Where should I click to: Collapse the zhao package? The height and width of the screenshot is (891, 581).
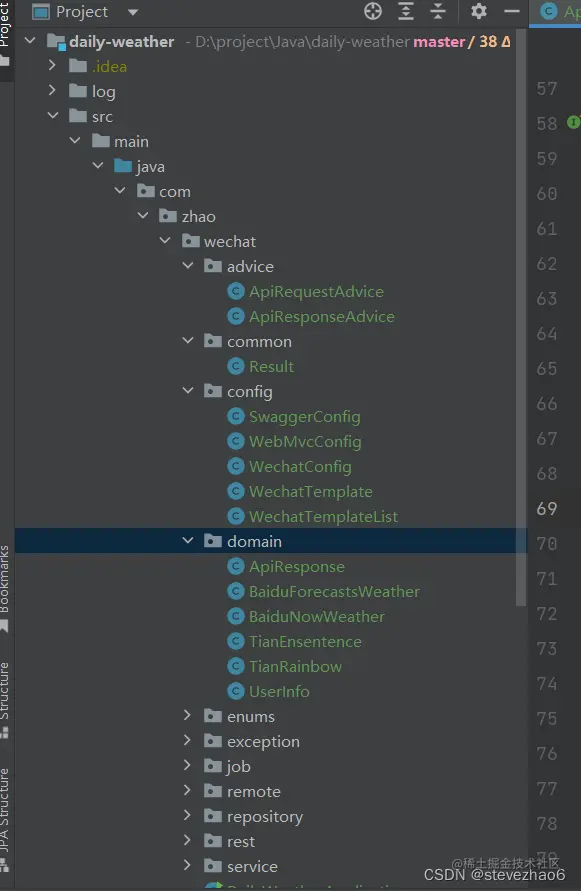143,216
